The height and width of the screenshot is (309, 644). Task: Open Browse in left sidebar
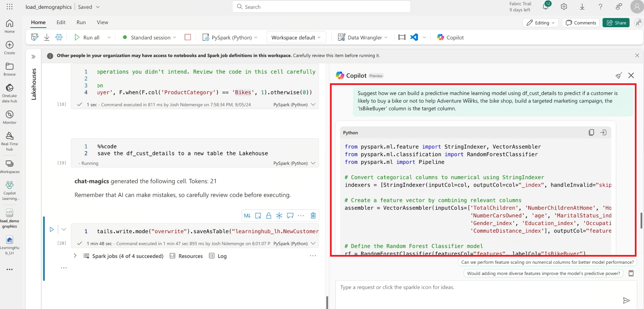(x=10, y=69)
